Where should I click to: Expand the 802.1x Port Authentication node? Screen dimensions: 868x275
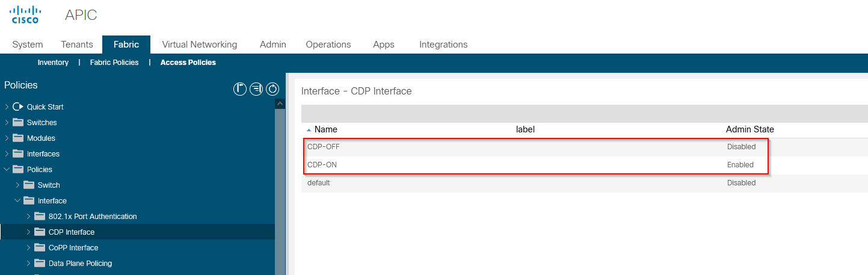pos(28,216)
